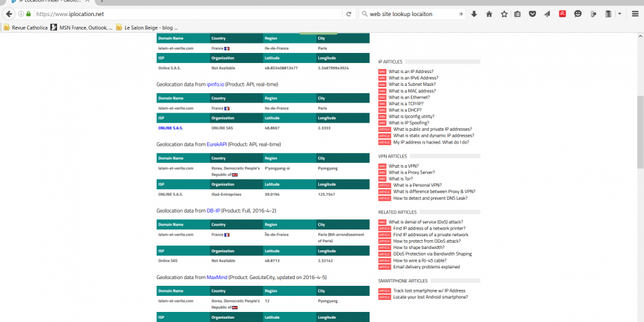Open the Downloads arrow icon
The width and height of the screenshot is (644, 322).
[474, 14]
